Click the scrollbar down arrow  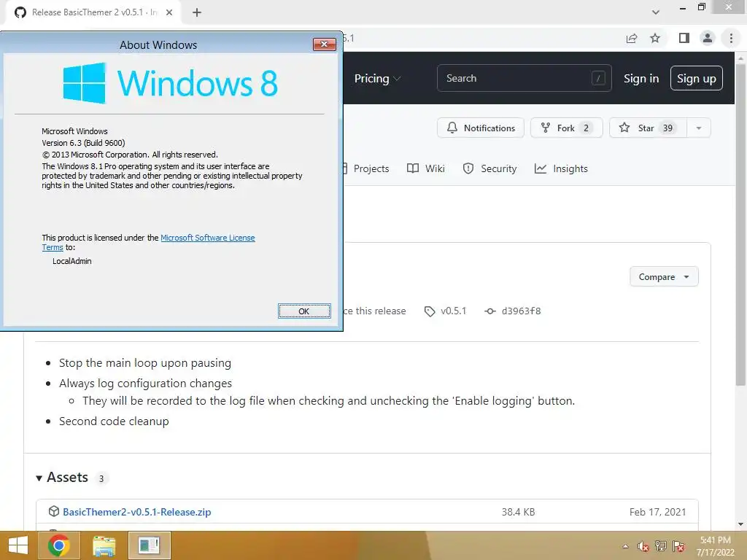(740, 525)
